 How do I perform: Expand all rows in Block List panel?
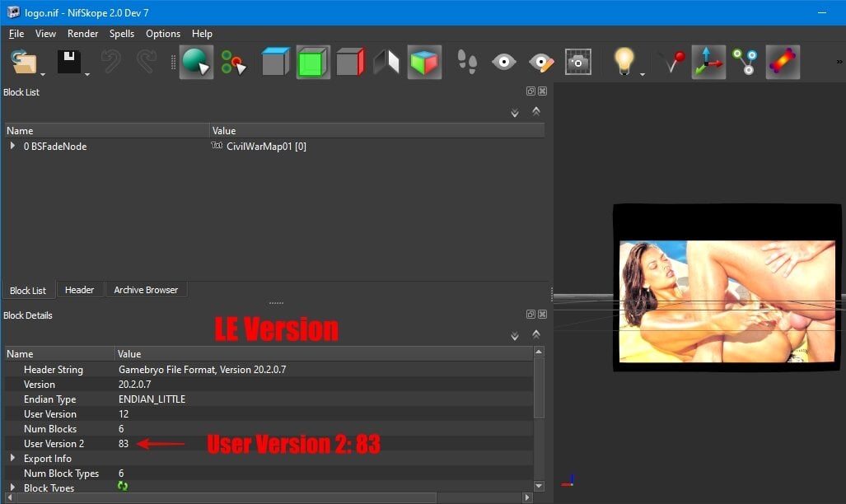click(x=515, y=112)
